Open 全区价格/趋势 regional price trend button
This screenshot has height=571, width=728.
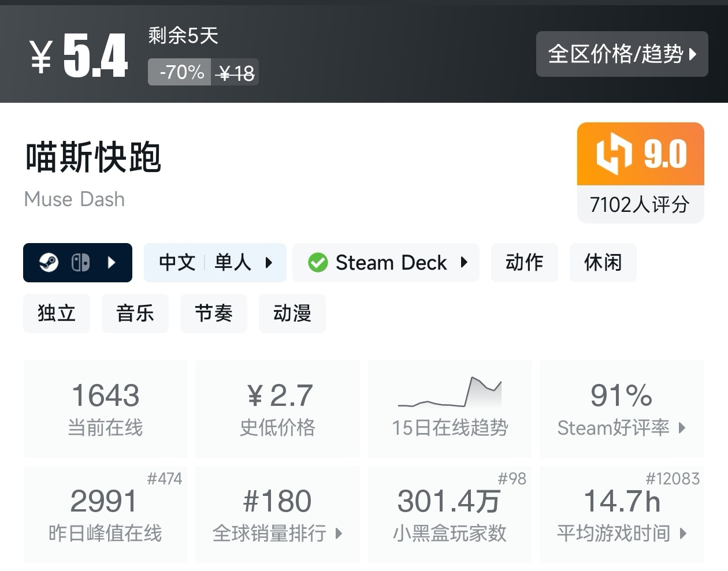622,54
